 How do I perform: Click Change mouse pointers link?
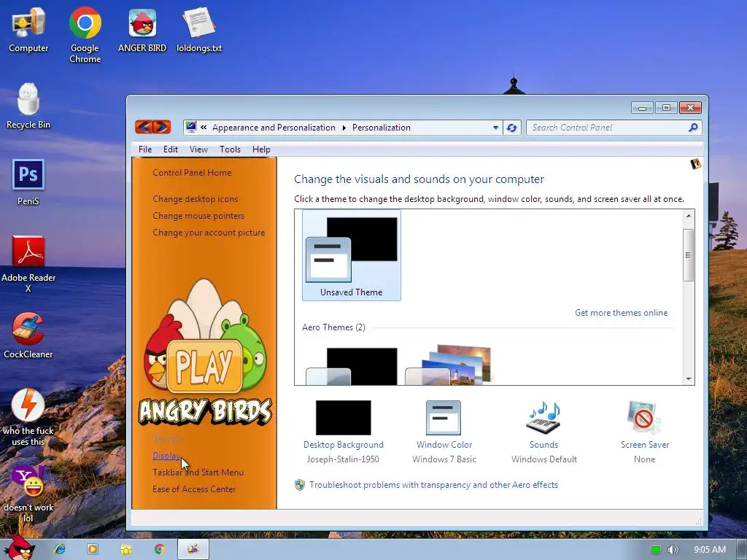pyautogui.click(x=198, y=216)
